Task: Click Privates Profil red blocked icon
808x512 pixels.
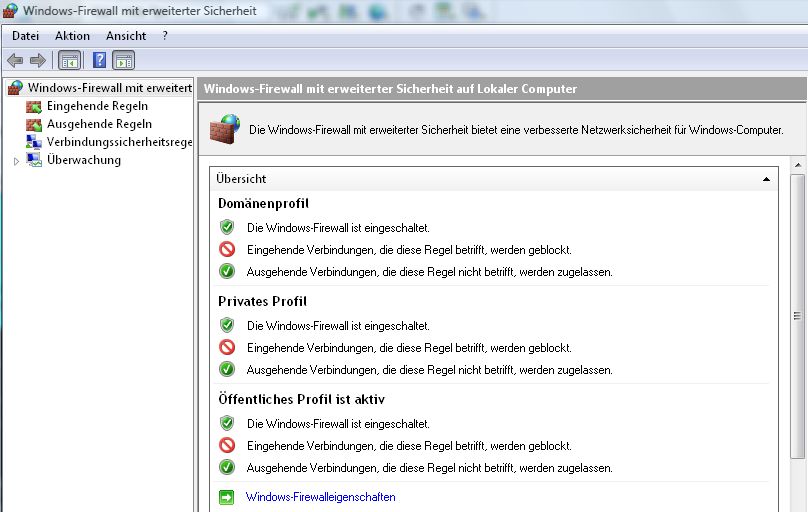Action: click(227, 347)
